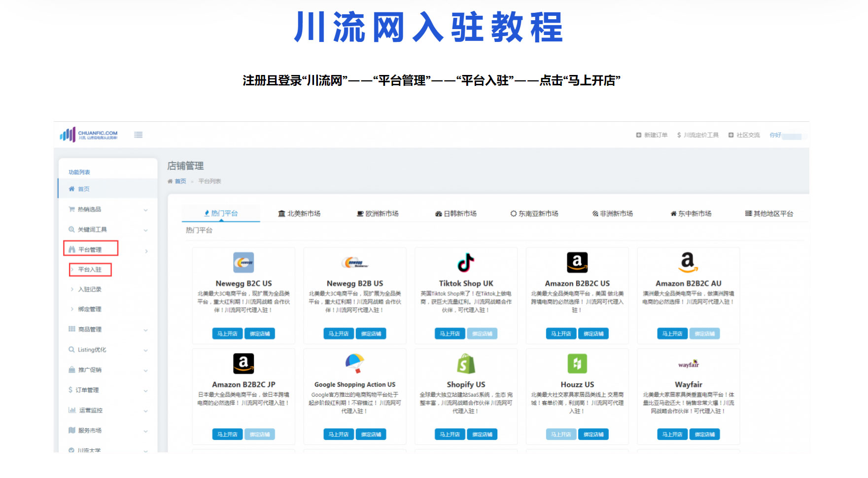Open the 新建订单 header link

tap(652, 135)
